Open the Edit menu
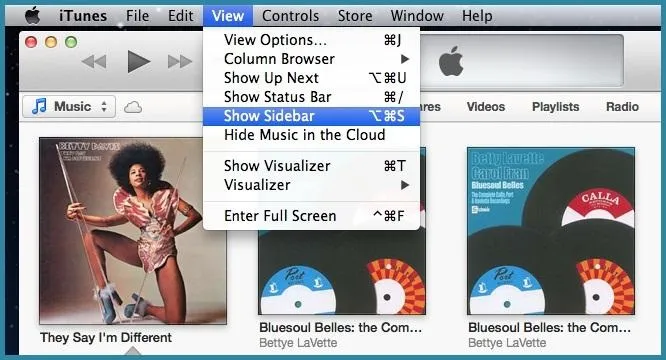The image size is (666, 360). tap(181, 16)
